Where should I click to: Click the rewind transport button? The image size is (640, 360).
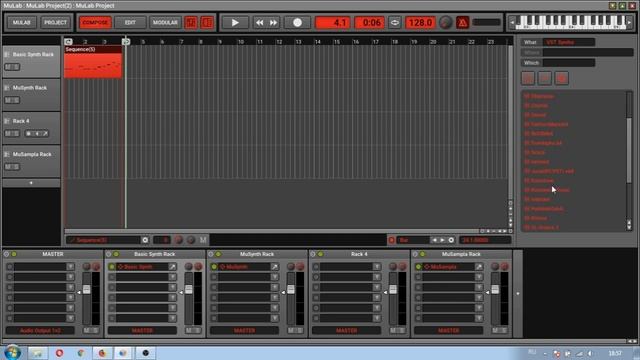[259, 22]
